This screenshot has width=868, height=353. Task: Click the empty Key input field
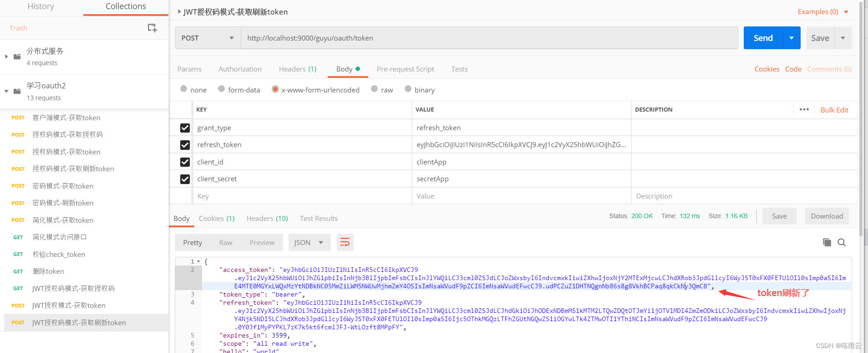[302, 196]
